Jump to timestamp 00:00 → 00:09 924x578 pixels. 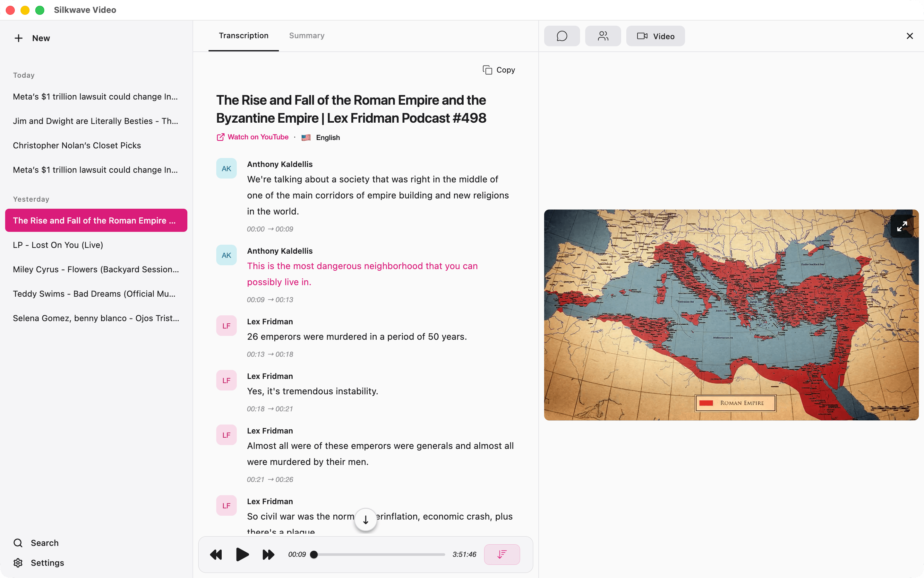click(270, 229)
